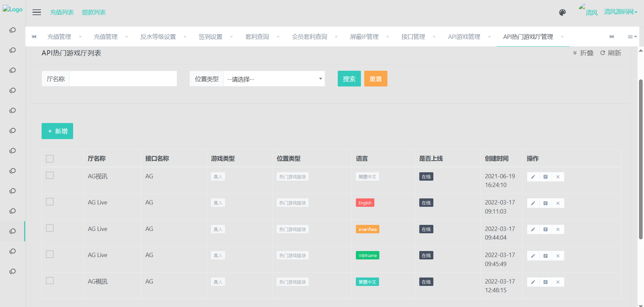
Task: Click the 搜索 search button
Action: tap(349, 79)
